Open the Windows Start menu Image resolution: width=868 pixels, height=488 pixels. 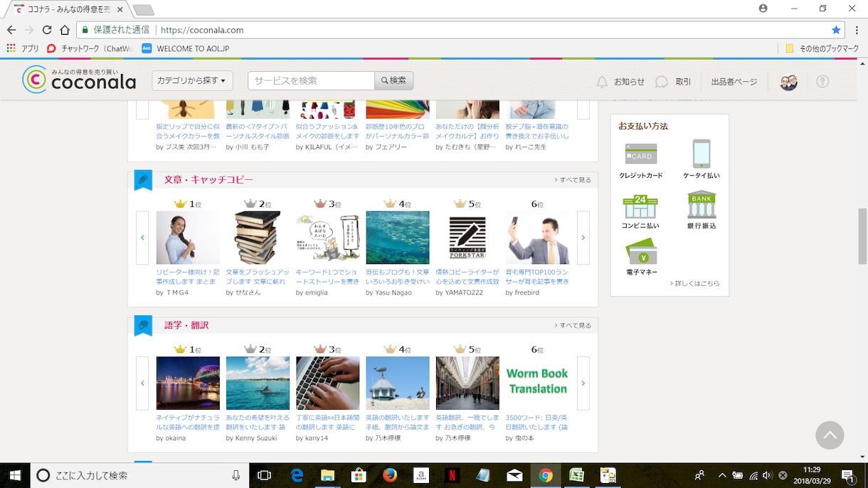[x=15, y=475]
